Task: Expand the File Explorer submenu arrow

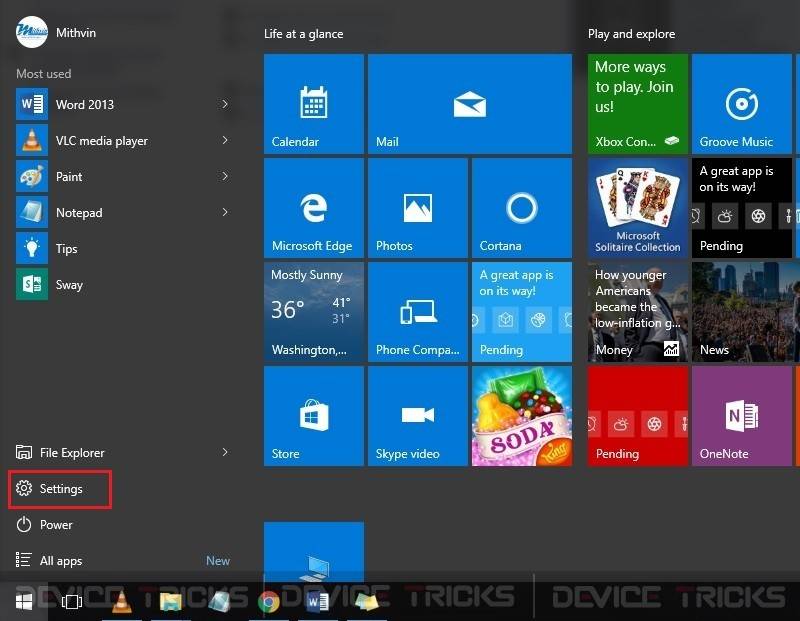Action: [226, 452]
